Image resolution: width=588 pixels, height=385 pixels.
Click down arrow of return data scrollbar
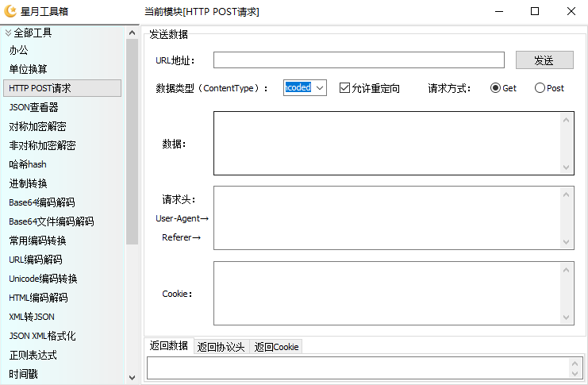pyautogui.click(x=575, y=373)
